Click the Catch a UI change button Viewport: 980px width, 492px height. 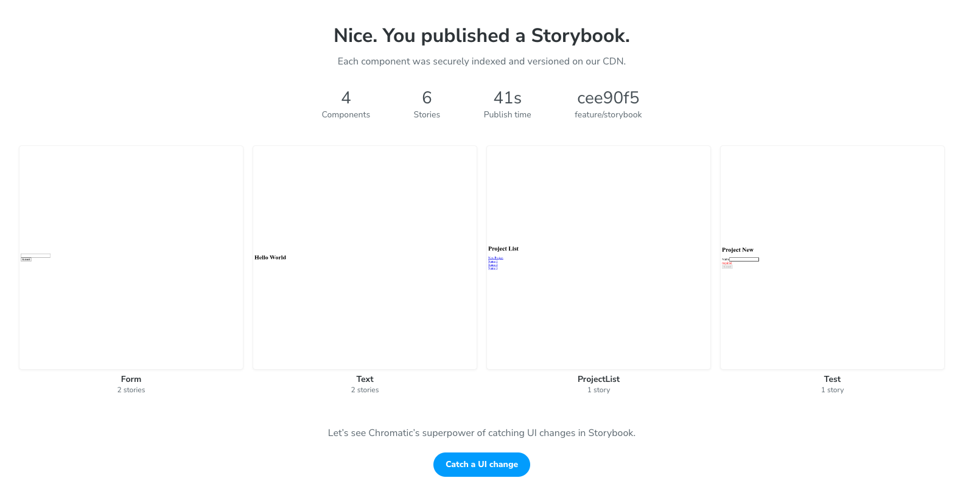pyautogui.click(x=481, y=464)
